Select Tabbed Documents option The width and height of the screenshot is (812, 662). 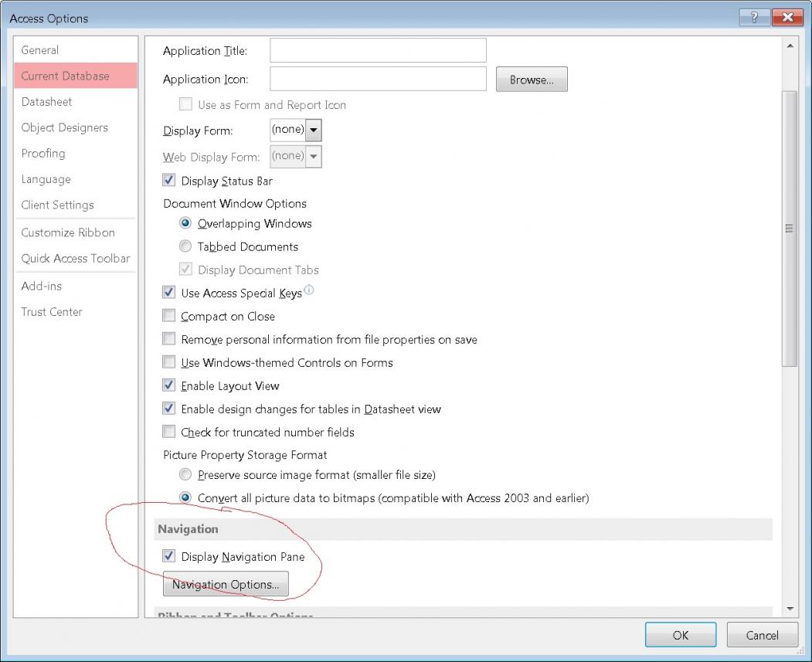(185, 246)
